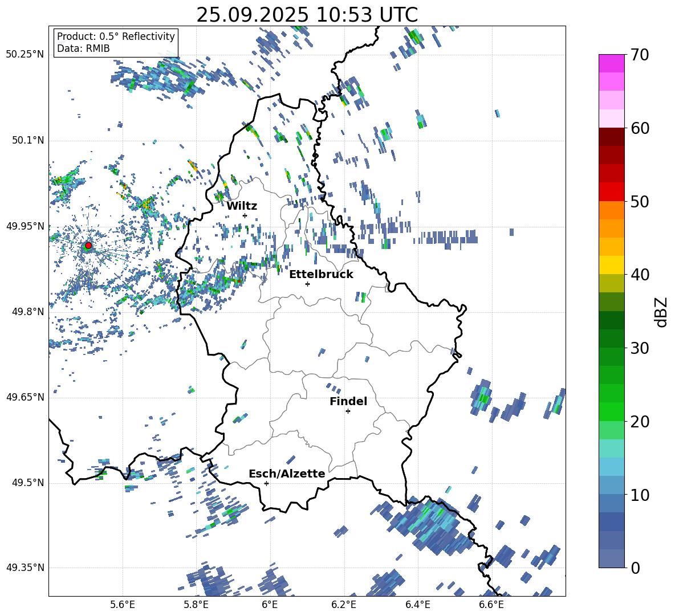The width and height of the screenshot is (675, 616).
Task: Click the 6.6°E longitude label
Action: pyautogui.click(x=491, y=605)
